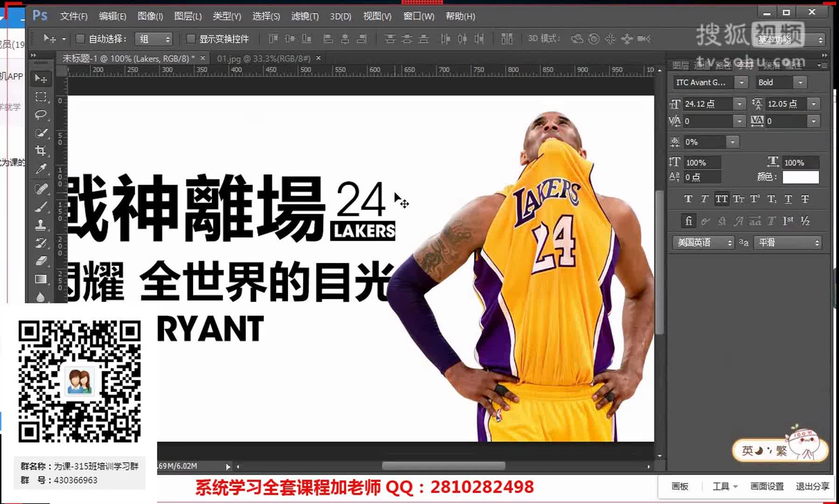Viewport: 839px width, 504px height.
Task: Select the Quick Selection tool
Action: [41, 133]
